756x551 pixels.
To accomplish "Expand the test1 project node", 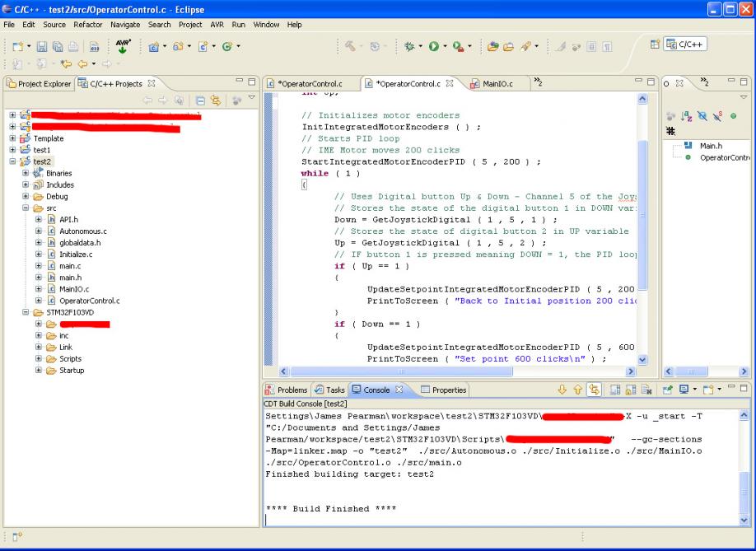I will click(x=12, y=150).
